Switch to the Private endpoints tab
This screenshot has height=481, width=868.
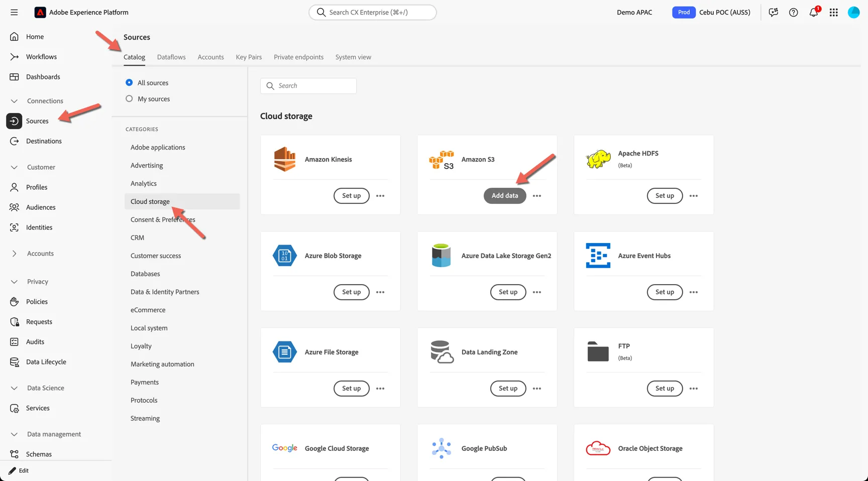click(x=298, y=57)
